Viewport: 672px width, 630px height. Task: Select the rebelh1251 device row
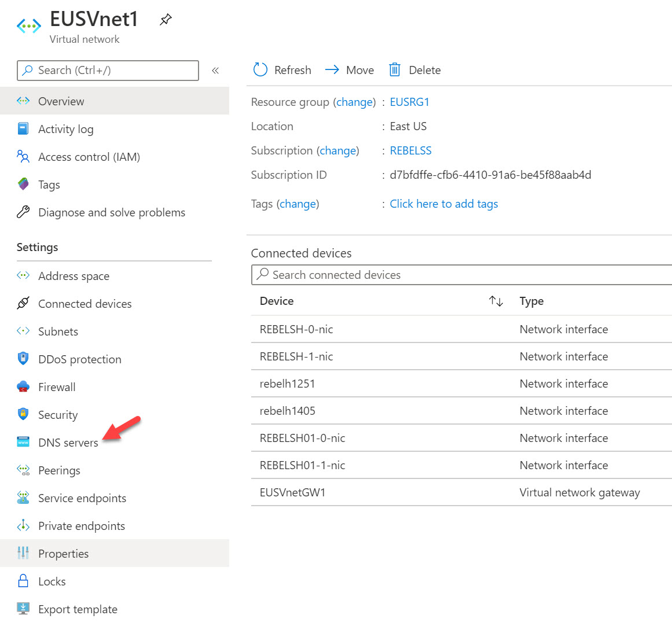pyautogui.click(x=461, y=384)
